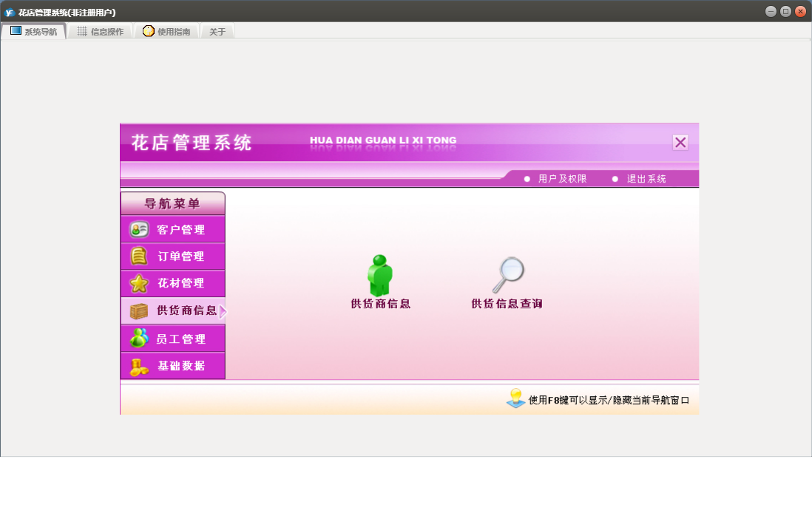This screenshot has width=812, height=527.
Task: Click the 员工管理 people icon
Action: pos(139,339)
